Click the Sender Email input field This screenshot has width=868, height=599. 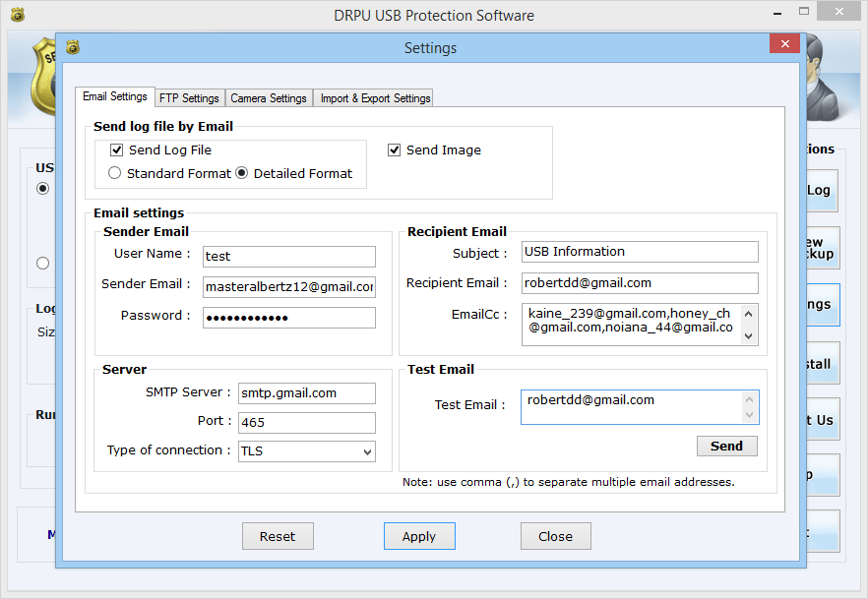coord(289,287)
